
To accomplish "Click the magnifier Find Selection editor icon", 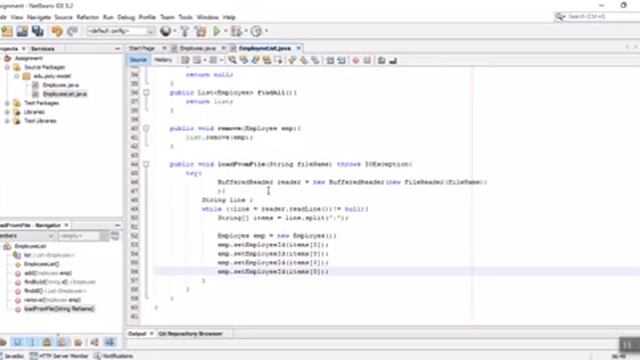I will [232, 60].
